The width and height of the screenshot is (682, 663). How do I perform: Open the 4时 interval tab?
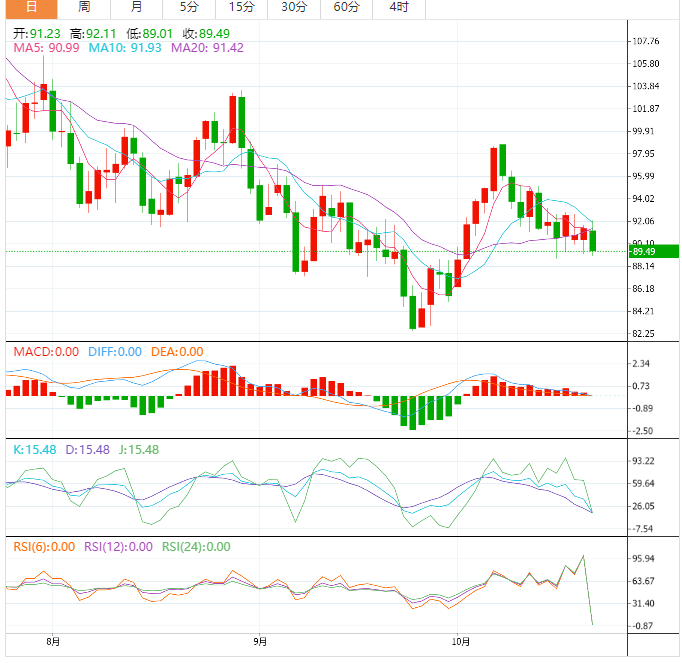click(x=399, y=8)
